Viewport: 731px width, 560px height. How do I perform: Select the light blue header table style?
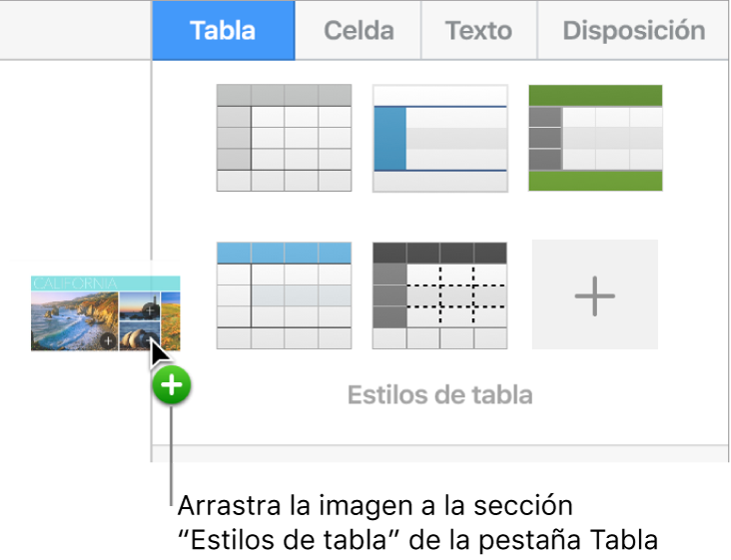coord(285,294)
